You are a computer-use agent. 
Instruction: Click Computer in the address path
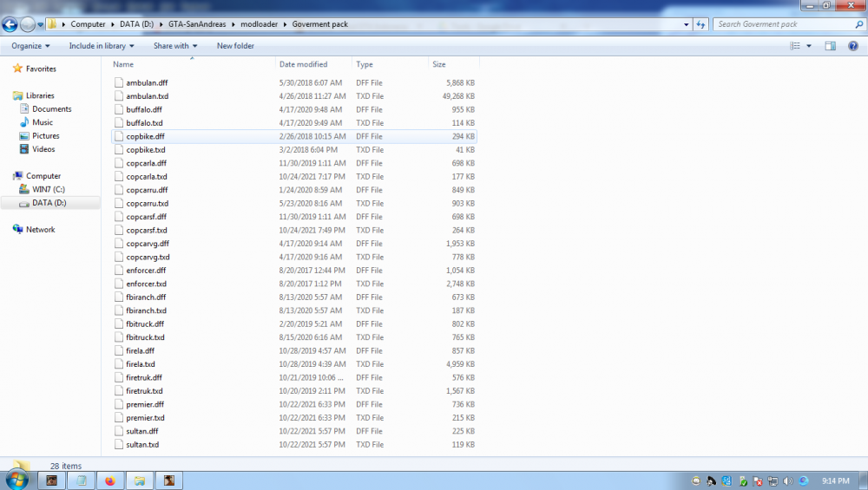coord(88,24)
